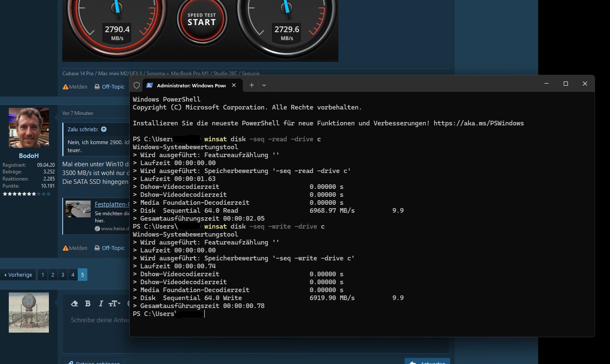Click eraser remove-formatting icon in editor
The height and width of the screenshot is (364, 610).
74,303
